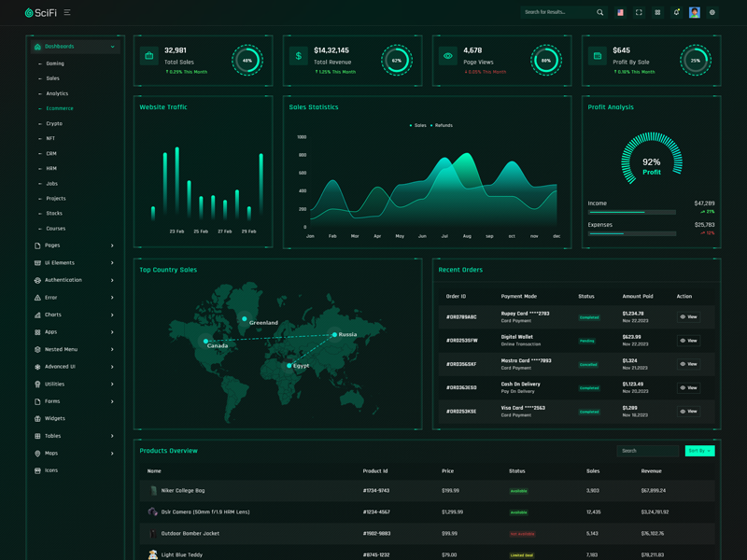Click the US flag language icon

(620, 12)
